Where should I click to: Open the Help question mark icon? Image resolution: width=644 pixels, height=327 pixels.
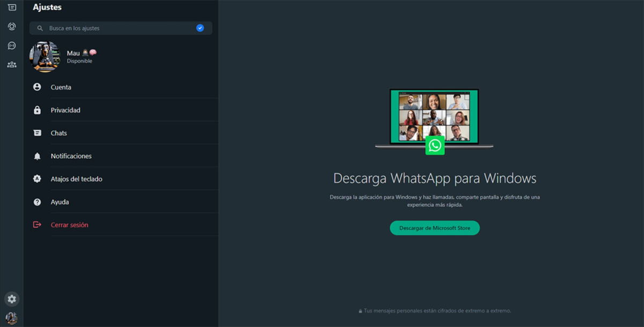pos(37,202)
